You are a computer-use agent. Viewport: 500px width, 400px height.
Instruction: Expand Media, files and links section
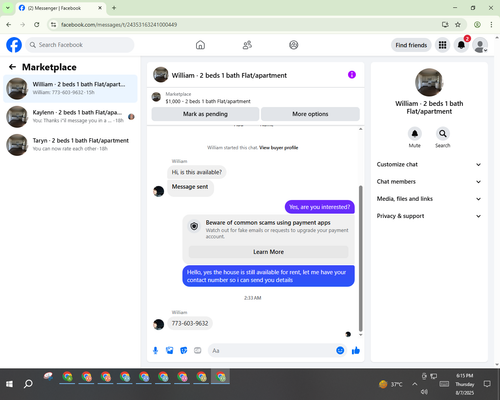tap(429, 199)
